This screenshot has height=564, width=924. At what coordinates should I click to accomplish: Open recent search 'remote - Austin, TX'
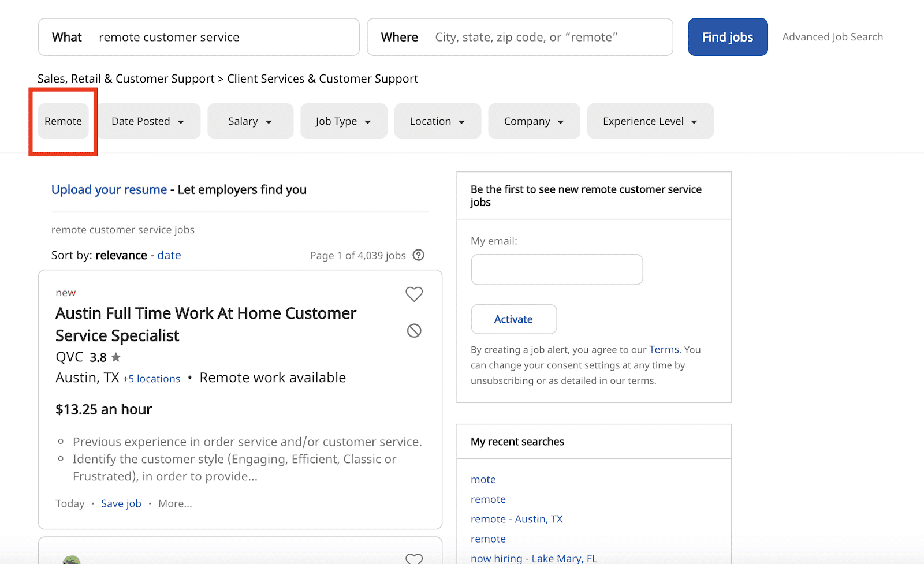[x=516, y=519]
